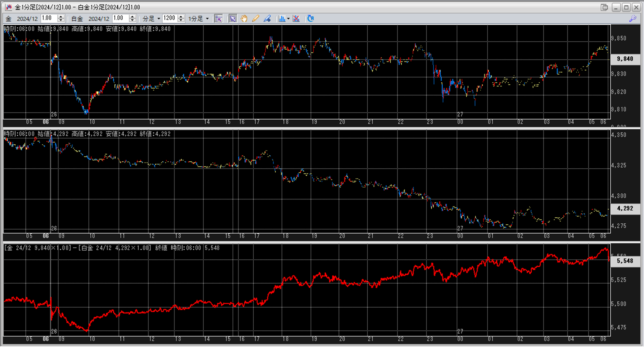Select the pencil drawing tool
Viewport: 644px width, 347px height.
coord(255,19)
